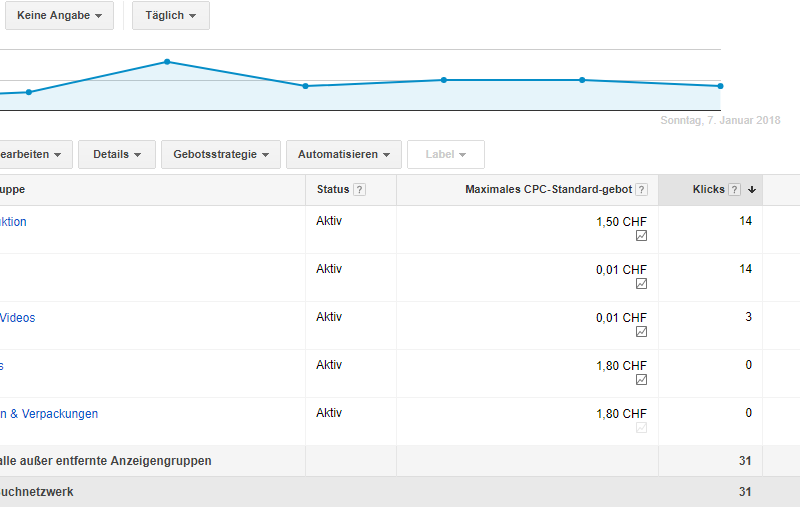Click bid simulator icon under first 0,01 CHF
800x507 pixels.
pos(641,284)
